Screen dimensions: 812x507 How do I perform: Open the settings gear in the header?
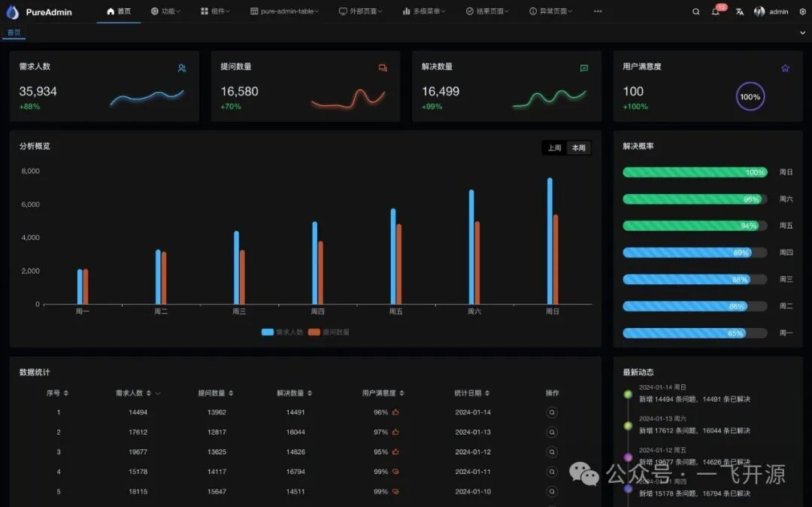(x=802, y=11)
